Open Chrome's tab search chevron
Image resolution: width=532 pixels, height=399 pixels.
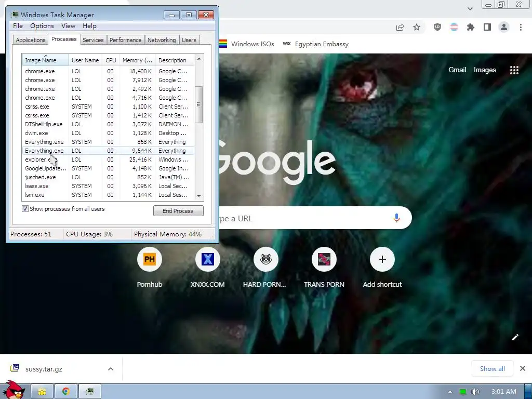pos(470,8)
